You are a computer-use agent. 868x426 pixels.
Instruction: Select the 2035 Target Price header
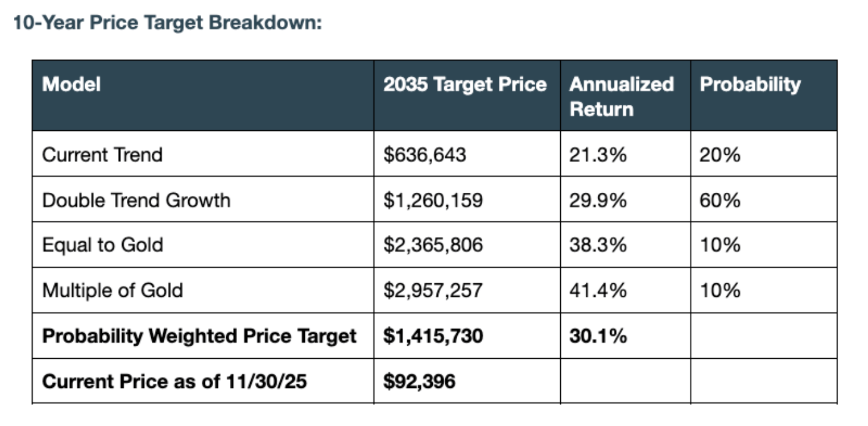pyautogui.click(x=465, y=84)
